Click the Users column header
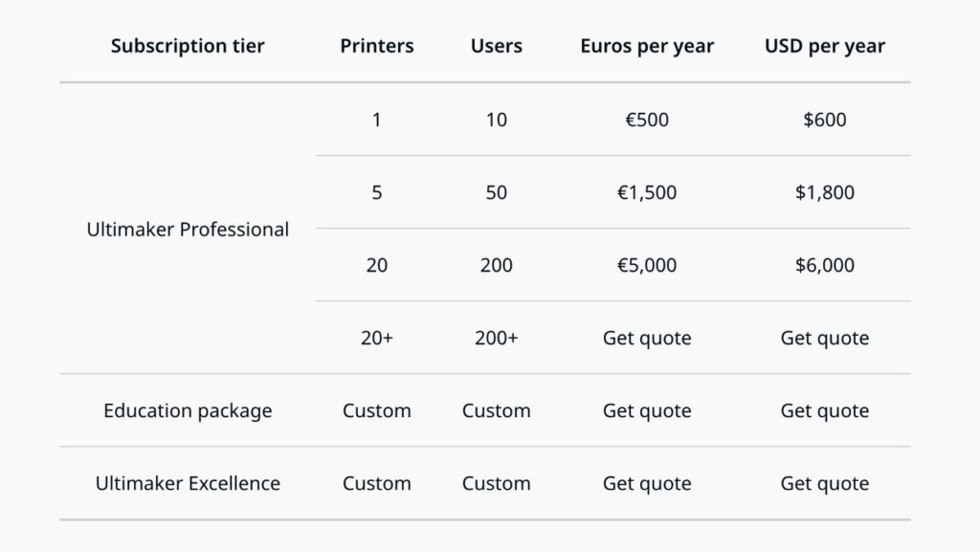 (496, 46)
